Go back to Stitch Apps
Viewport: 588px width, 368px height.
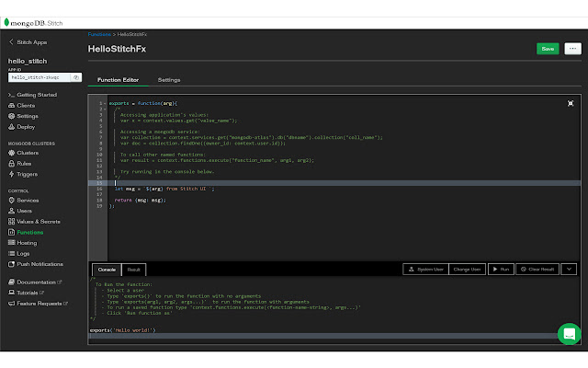(x=28, y=42)
